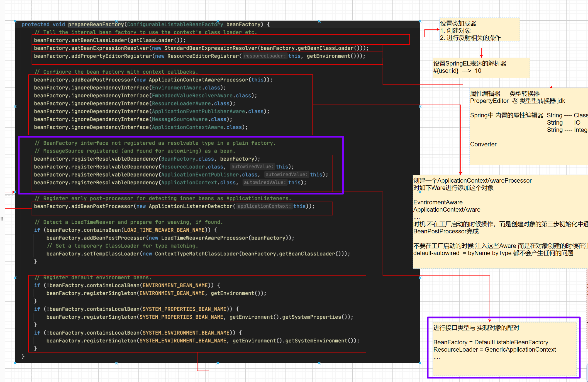588x382 pixels.
Task: Select the containsLocalBean(SYSTEM_ENVIRONMENT_BEAN_NAME) if line
Action: [138, 333]
